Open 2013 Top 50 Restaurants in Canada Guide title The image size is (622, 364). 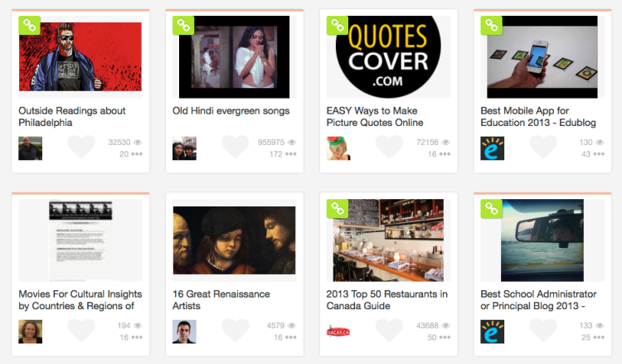click(386, 300)
